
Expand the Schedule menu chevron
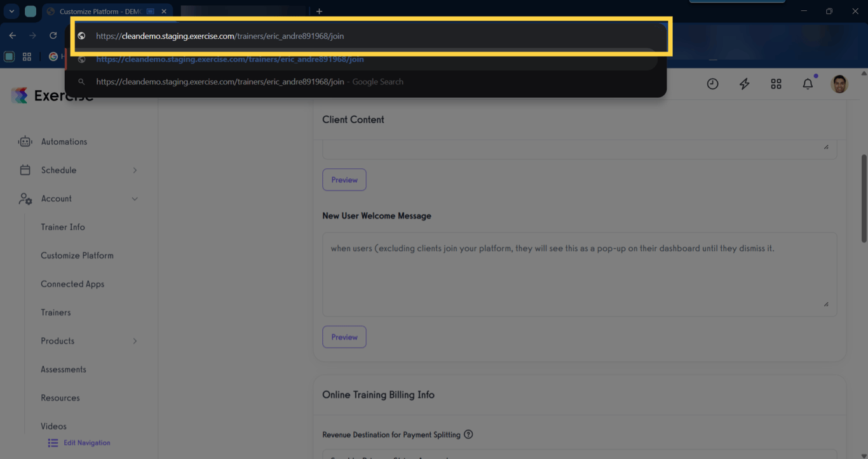click(135, 170)
